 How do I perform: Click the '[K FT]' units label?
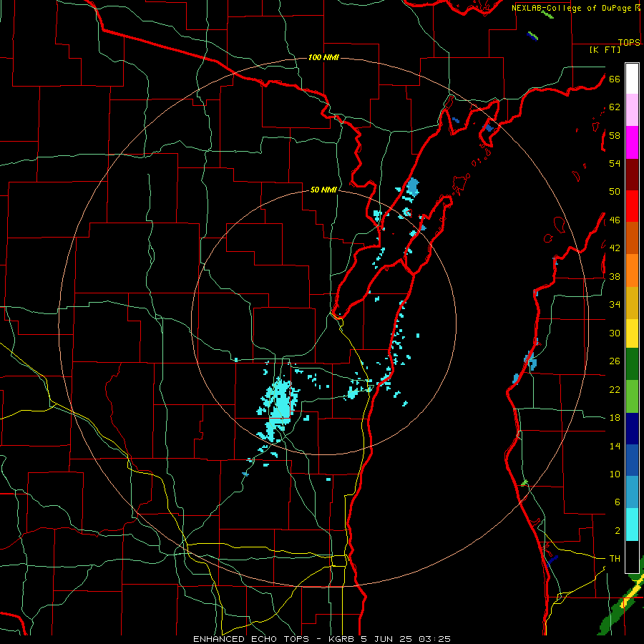pyautogui.click(x=605, y=49)
